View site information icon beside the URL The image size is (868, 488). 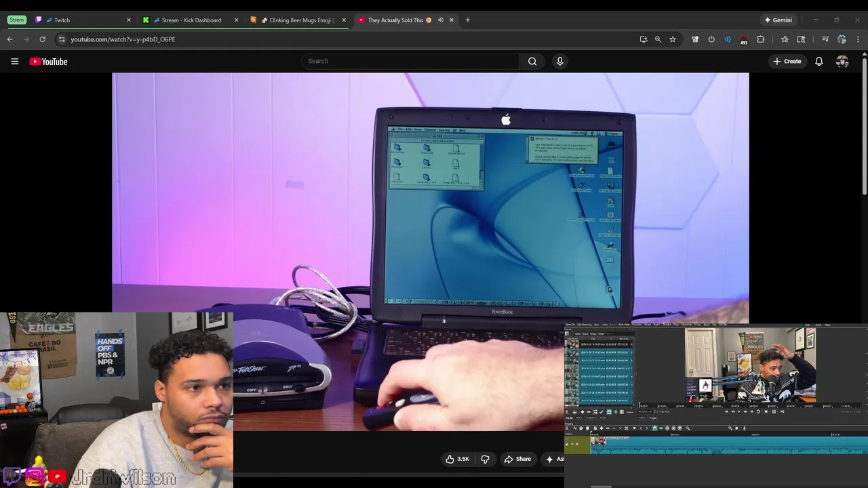pyautogui.click(x=62, y=39)
